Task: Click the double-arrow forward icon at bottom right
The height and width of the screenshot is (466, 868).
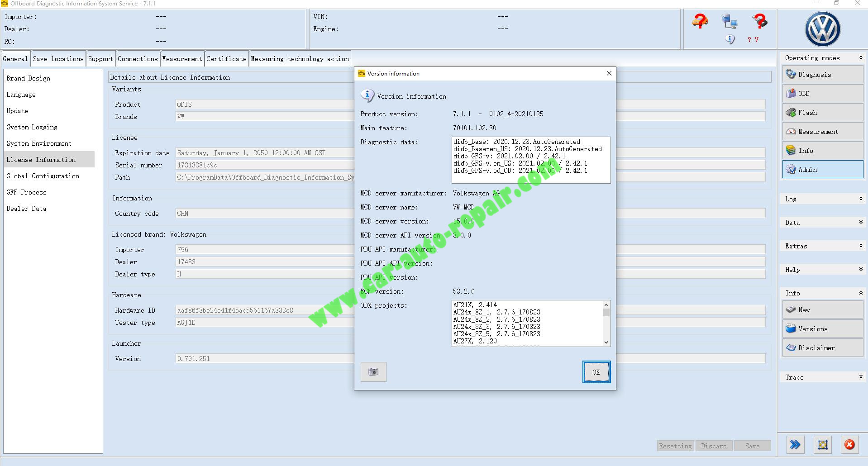Action: 795,445
